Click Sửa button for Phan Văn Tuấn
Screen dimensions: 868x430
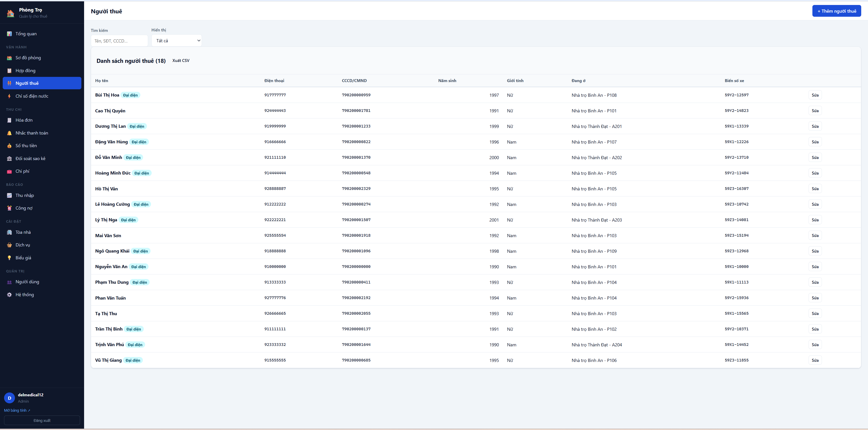pos(815,298)
